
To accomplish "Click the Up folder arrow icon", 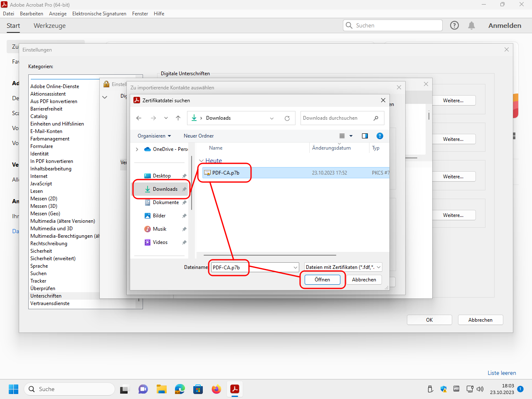I will (178, 118).
